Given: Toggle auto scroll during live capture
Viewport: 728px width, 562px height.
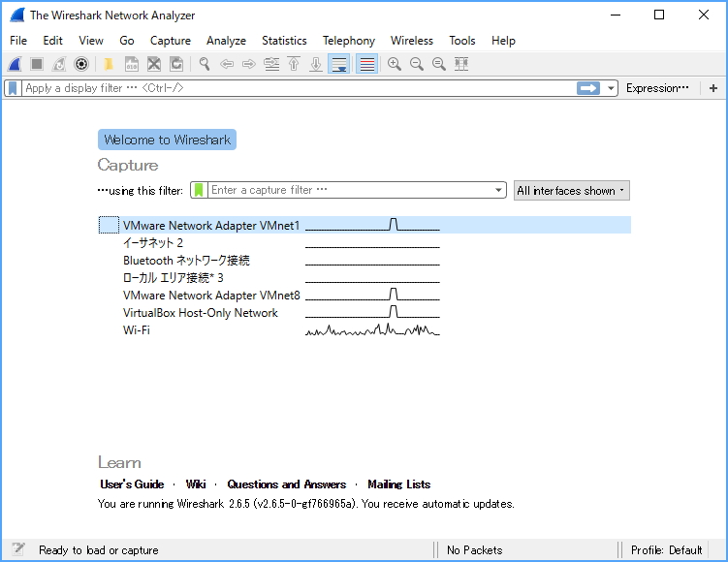Looking at the screenshot, I should coord(339,64).
